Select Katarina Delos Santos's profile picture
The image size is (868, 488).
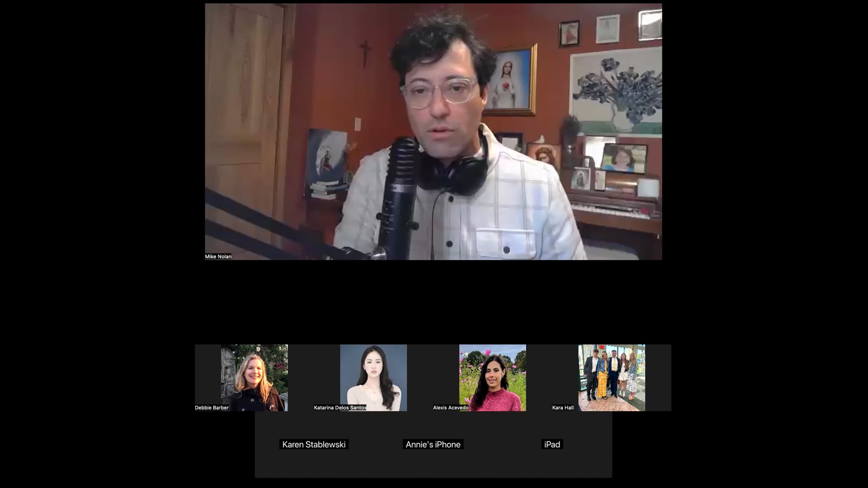(x=373, y=378)
